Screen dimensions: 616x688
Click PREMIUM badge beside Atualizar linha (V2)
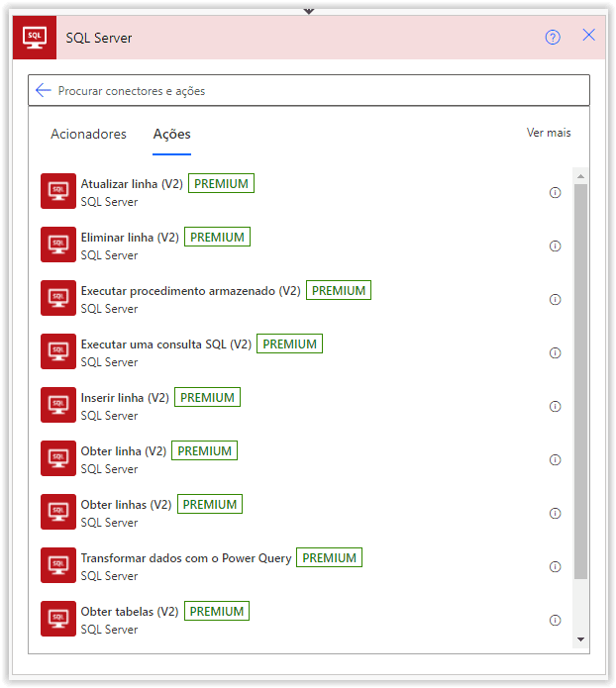(x=221, y=183)
